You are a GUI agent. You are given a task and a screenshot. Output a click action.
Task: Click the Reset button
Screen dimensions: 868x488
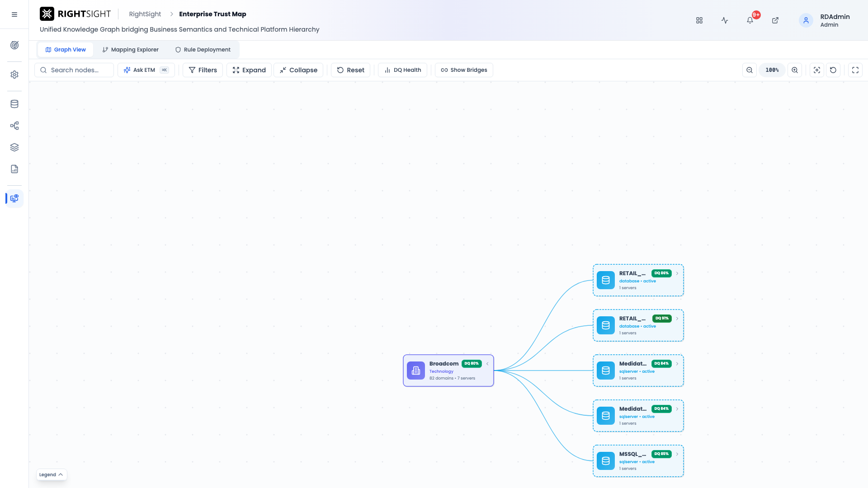click(x=351, y=70)
